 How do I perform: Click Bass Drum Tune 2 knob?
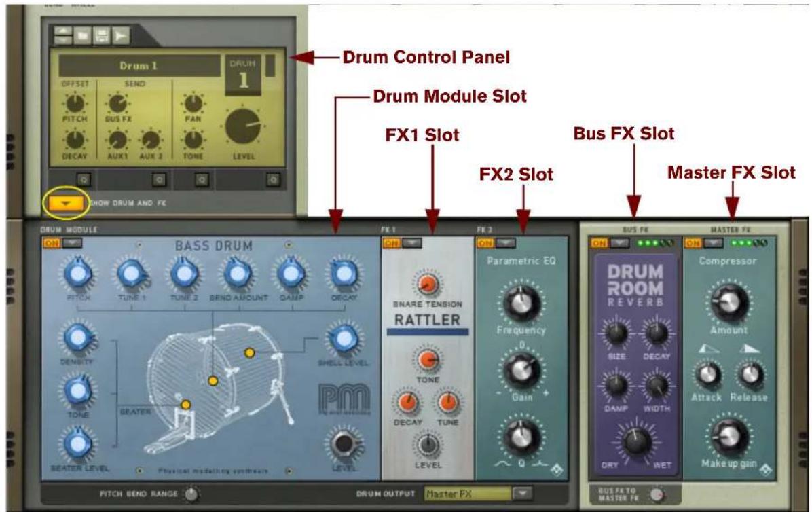pos(185,274)
